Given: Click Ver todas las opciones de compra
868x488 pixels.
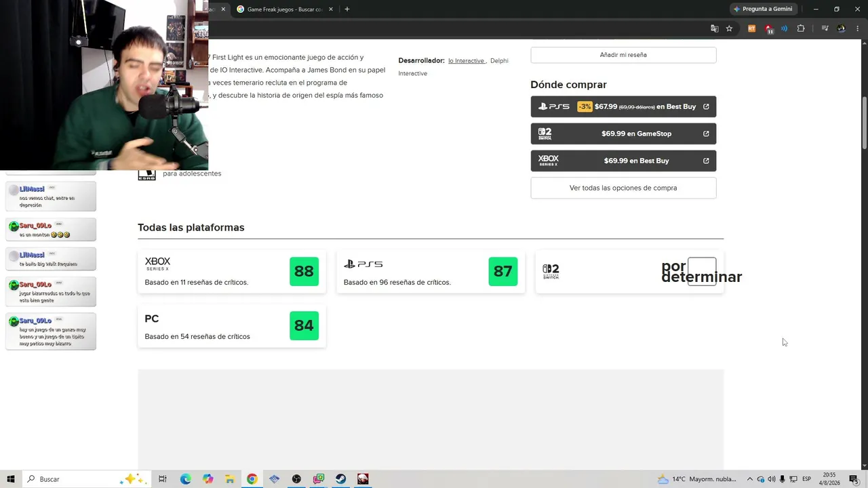Looking at the screenshot, I should point(623,188).
